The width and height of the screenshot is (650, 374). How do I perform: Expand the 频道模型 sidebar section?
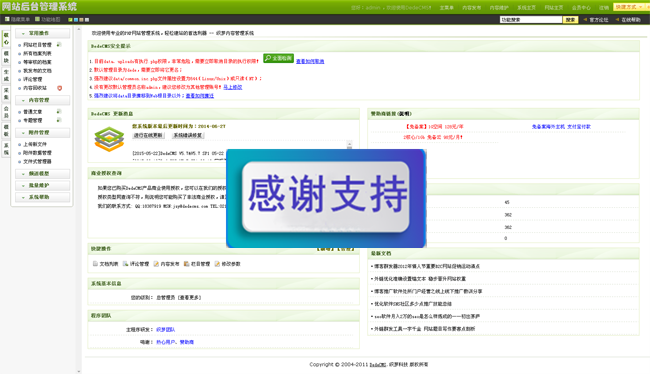point(42,174)
